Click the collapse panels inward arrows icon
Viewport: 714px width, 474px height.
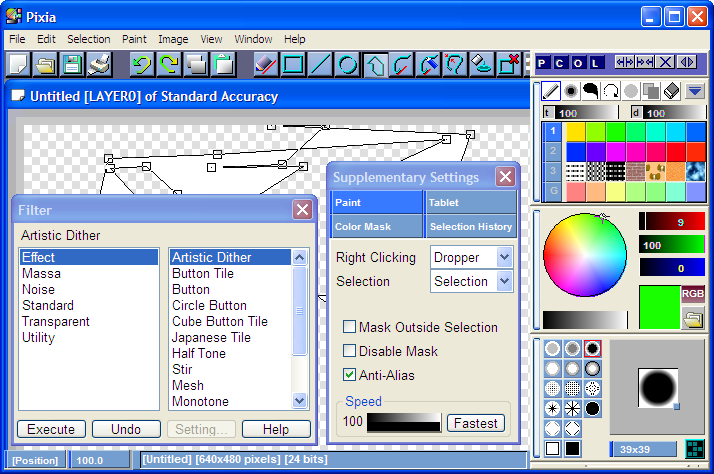(645, 62)
